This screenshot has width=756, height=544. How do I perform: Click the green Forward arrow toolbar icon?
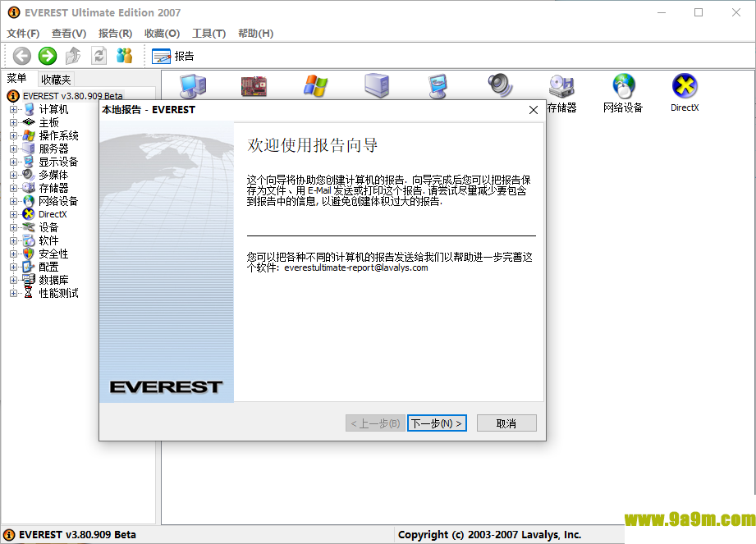[48, 56]
